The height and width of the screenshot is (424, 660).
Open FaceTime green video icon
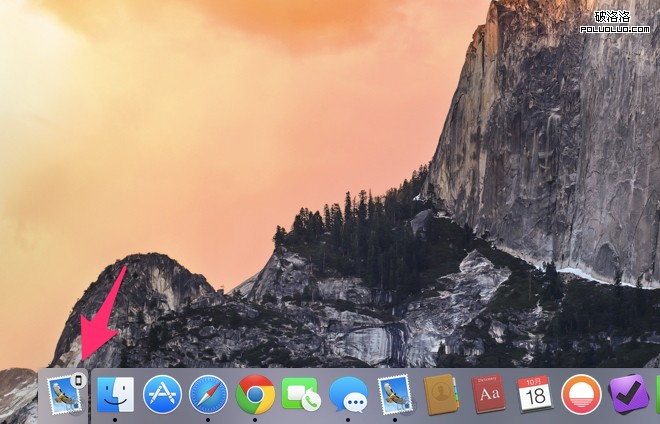(301, 395)
